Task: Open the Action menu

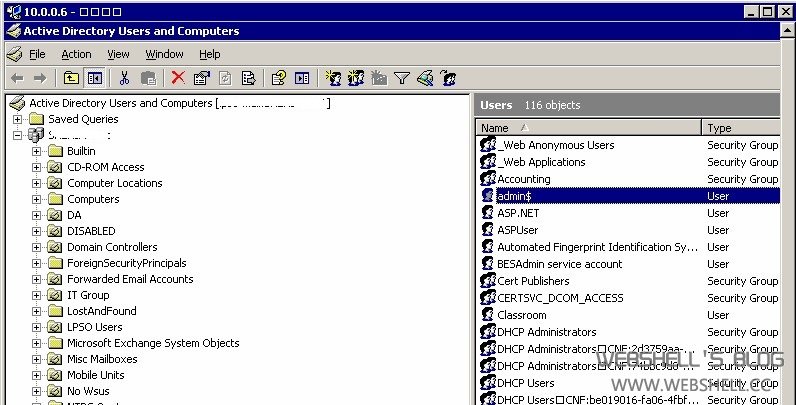Action: (76, 54)
